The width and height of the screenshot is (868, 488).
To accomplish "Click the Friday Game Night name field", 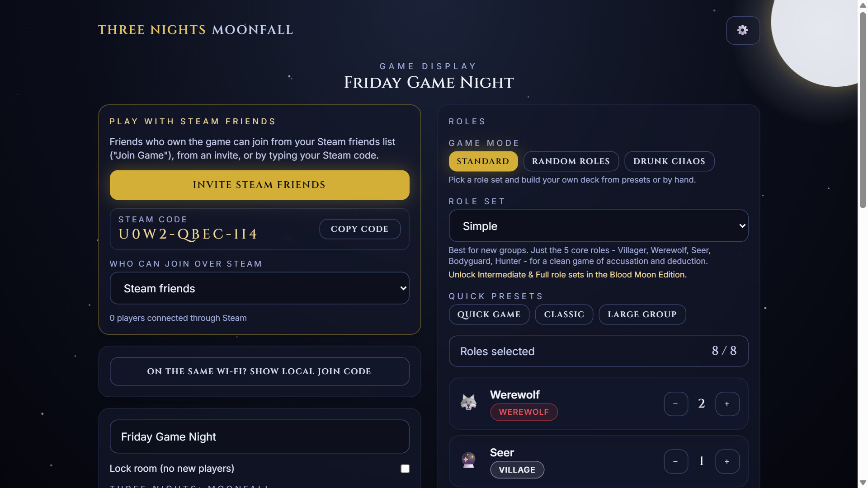I will click(x=259, y=436).
